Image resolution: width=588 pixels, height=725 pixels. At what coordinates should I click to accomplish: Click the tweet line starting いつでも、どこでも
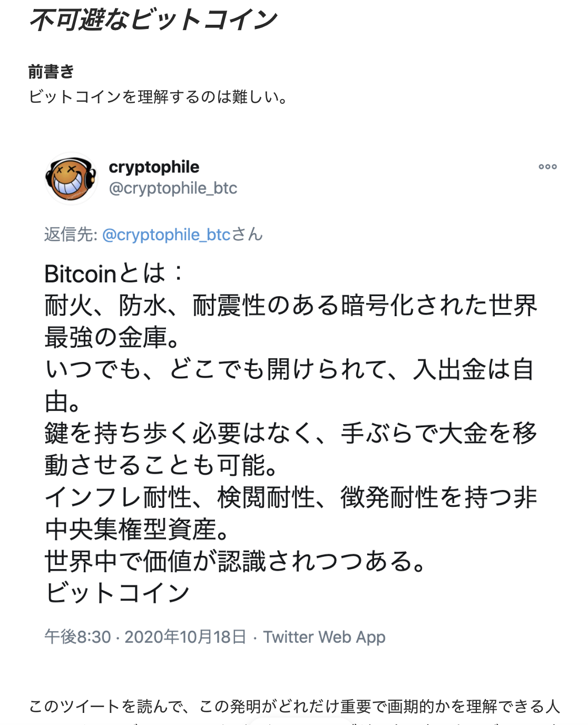tap(290, 369)
